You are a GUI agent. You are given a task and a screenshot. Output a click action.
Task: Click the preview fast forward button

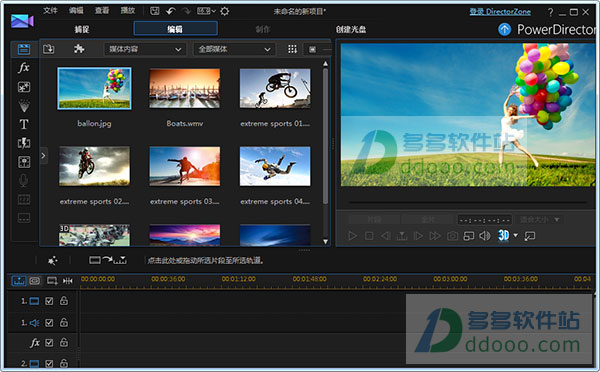pos(435,236)
